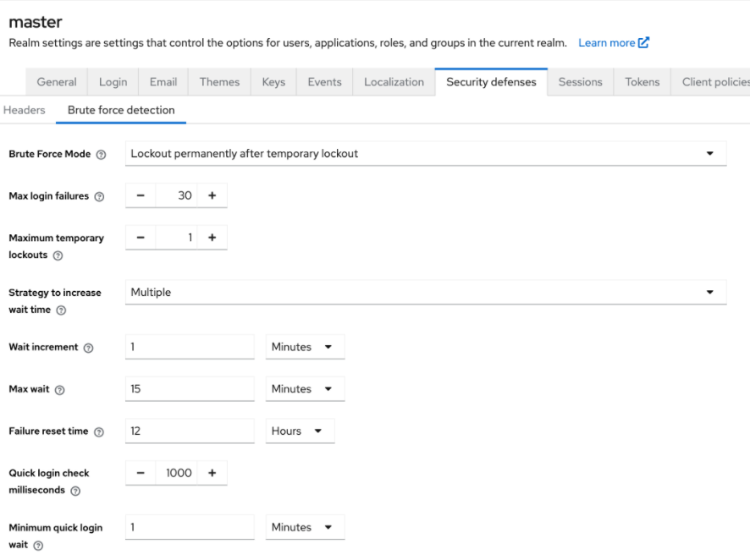This screenshot has height=560, width=750.
Task: Click help icon next to Max wait
Action: click(60, 390)
